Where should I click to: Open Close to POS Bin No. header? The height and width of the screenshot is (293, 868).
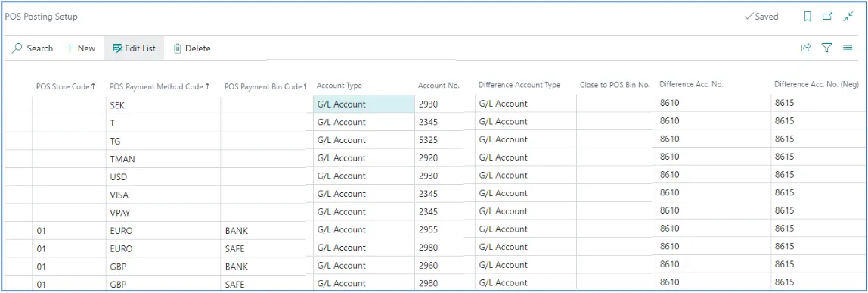(x=615, y=86)
